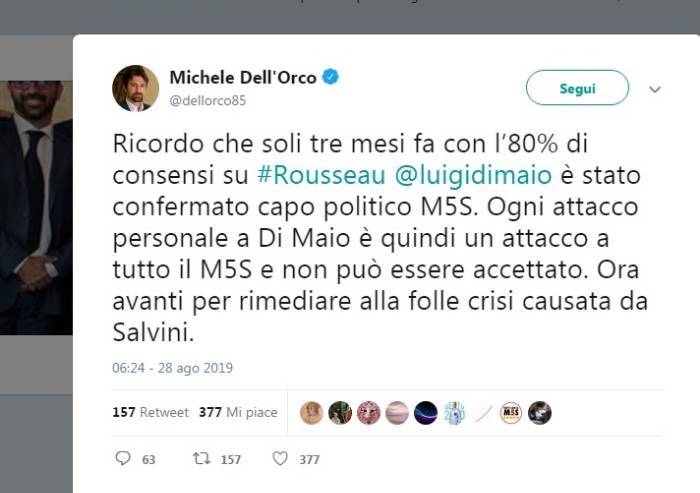
Task: Open the Michele Dell'Orco name link
Action: click(x=243, y=78)
